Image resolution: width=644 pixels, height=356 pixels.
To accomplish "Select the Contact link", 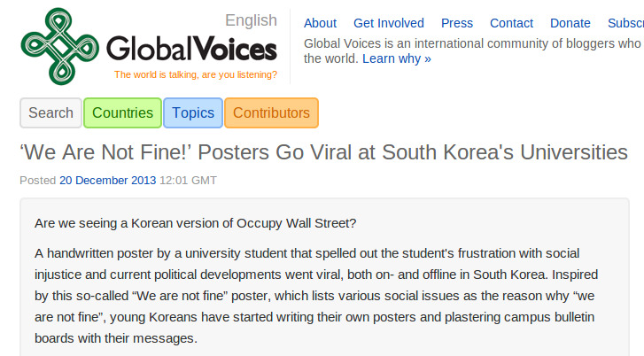I will [x=511, y=23].
